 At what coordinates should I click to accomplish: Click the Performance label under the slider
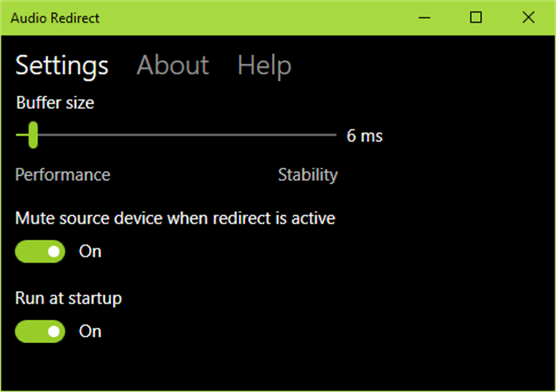(x=63, y=175)
